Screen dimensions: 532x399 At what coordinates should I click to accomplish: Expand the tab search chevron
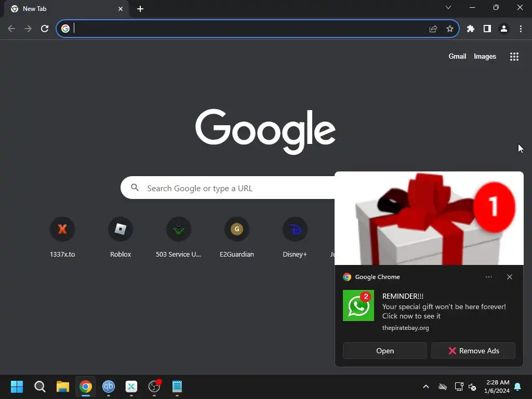point(448,7)
